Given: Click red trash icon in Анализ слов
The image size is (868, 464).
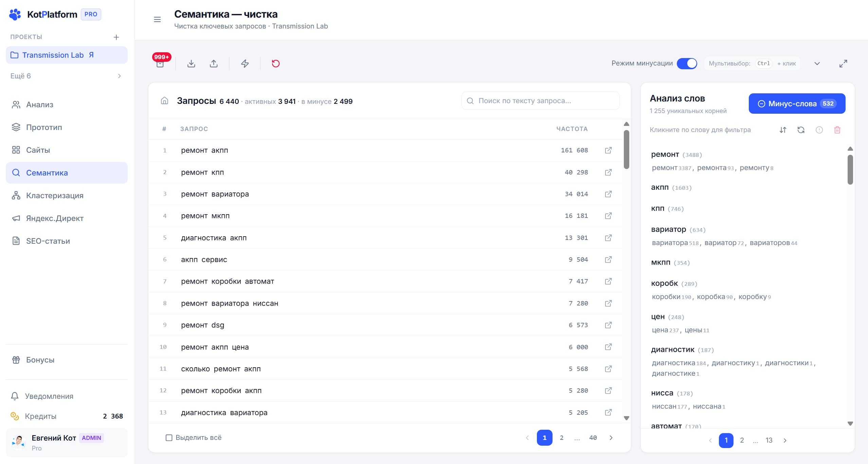Looking at the screenshot, I should (837, 130).
